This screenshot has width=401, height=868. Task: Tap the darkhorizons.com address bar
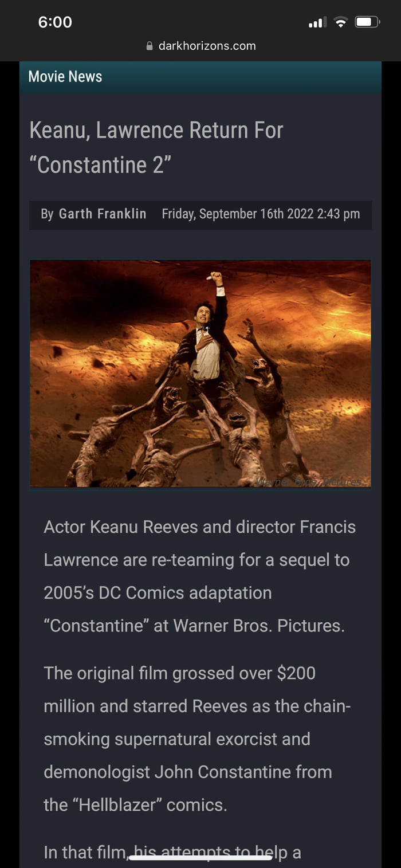coord(200,46)
